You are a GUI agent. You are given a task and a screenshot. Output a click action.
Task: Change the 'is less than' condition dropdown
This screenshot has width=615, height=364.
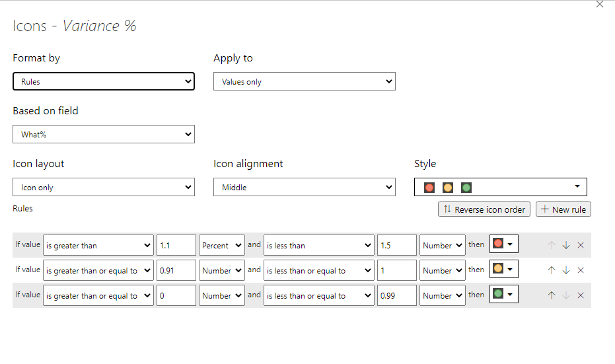[319, 245]
